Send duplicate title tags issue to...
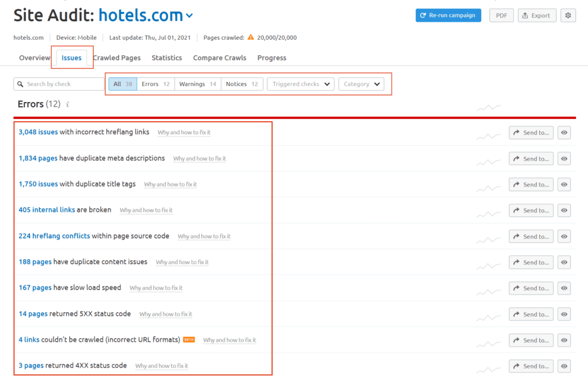Image resolution: width=588 pixels, height=377 pixels. point(531,184)
